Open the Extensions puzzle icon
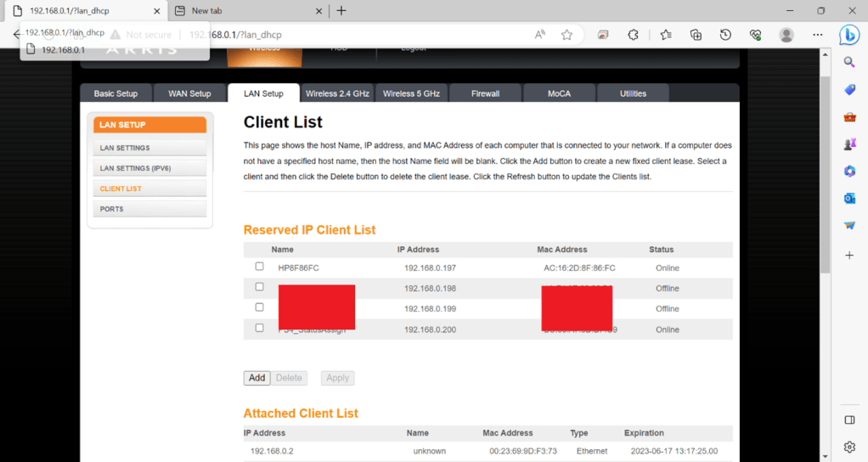 633,35
